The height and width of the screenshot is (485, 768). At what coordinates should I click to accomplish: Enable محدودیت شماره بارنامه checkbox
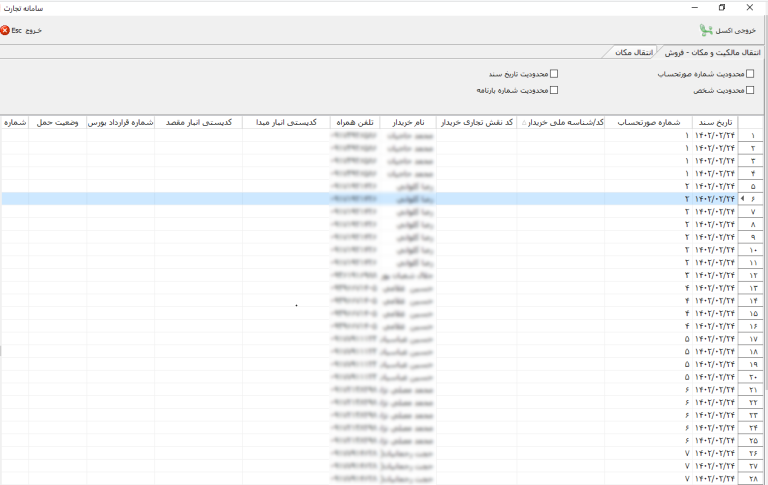tap(554, 90)
